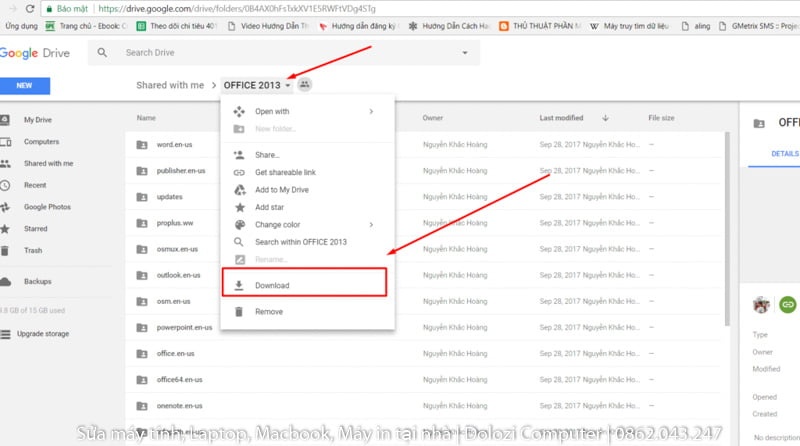Screen dimensions: 800x446
Task: Choose Share... from the menu
Action: pyautogui.click(x=308, y=155)
